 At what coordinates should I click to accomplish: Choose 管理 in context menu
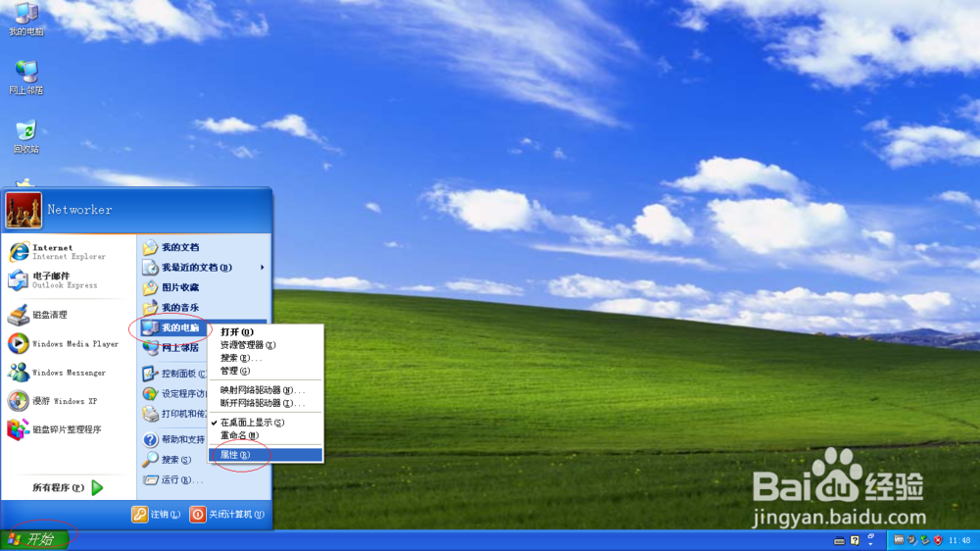[x=266, y=371]
